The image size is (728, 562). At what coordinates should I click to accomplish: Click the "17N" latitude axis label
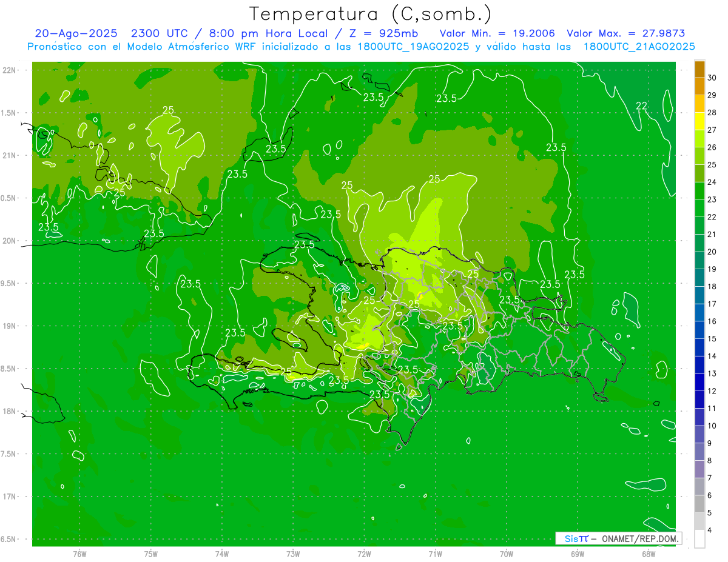pyautogui.click(x=10, y=497)
